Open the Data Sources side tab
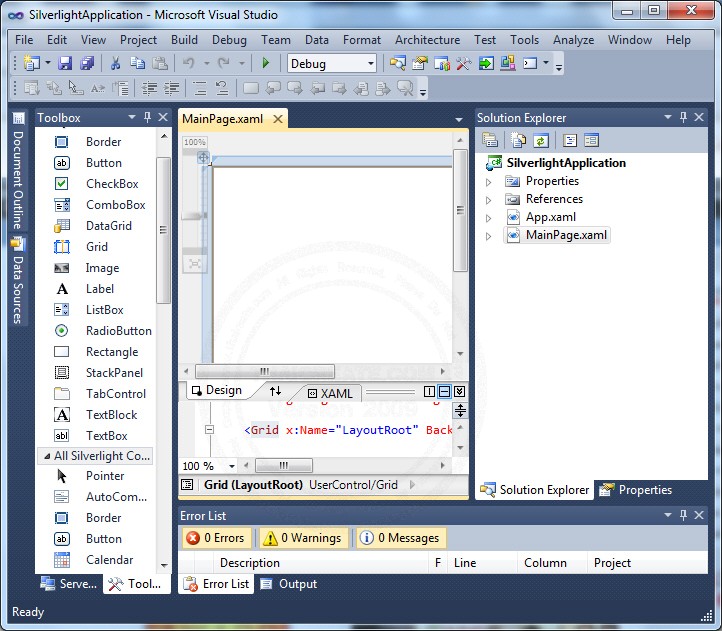Viewport: 722px width, 631px height. (x=18, y=281)
